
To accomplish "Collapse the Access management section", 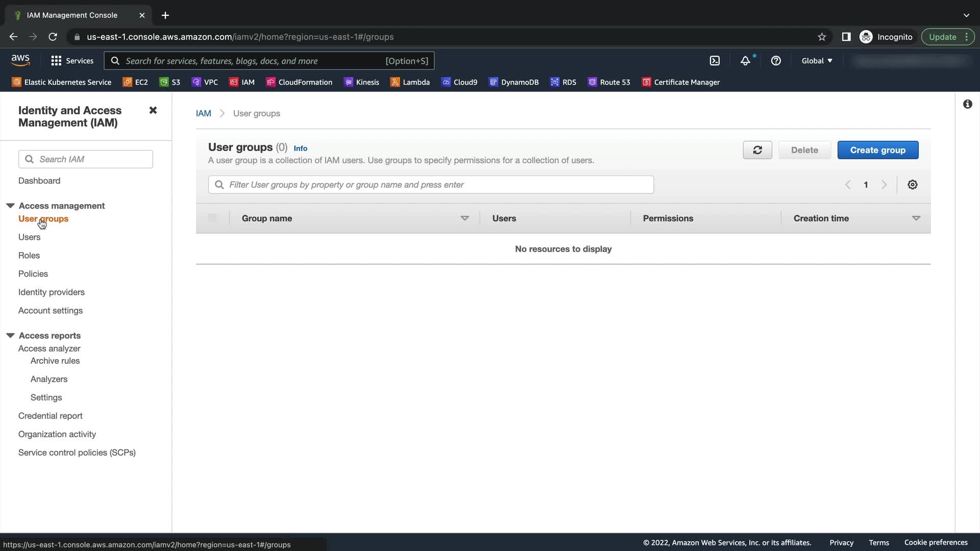I will coord(10,206).
